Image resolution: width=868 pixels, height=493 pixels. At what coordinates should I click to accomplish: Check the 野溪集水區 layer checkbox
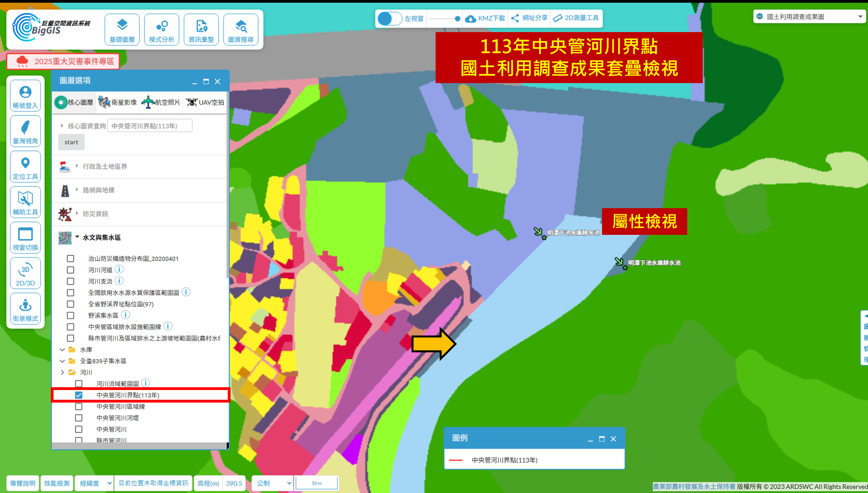point(70,315)
